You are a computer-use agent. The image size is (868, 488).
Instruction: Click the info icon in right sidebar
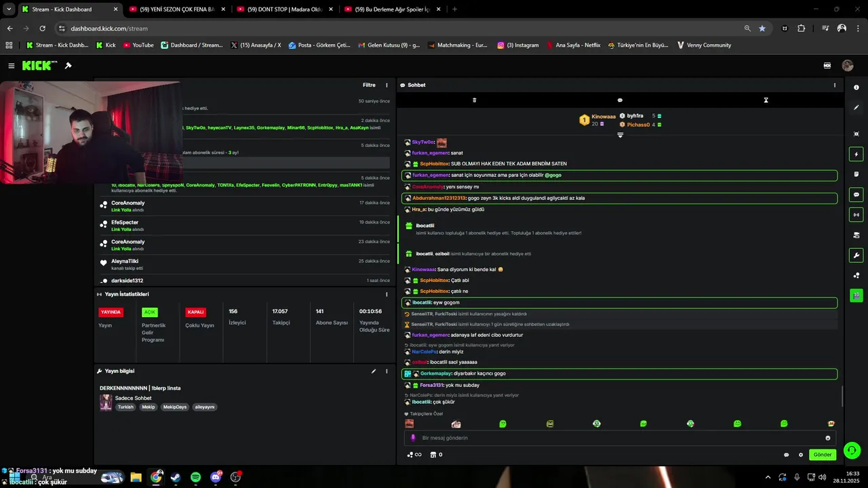856,87
